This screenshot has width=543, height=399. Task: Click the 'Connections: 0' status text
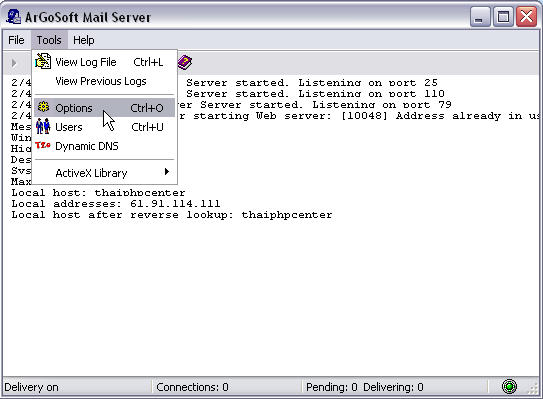(x=192, y=387)
